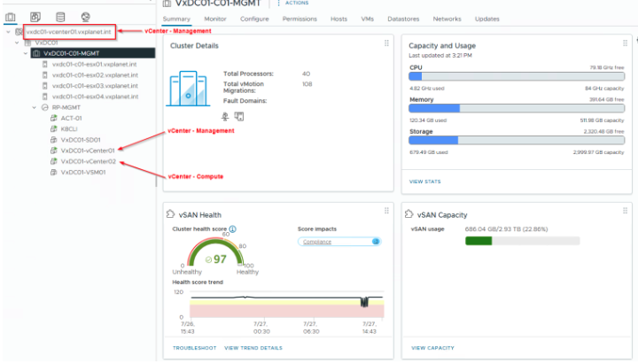Viewport: 638px width, 364px height.
Task: Collapse the vxdc01-vcenter01.vxplanet.int node
Action: (x=8, y=32)
